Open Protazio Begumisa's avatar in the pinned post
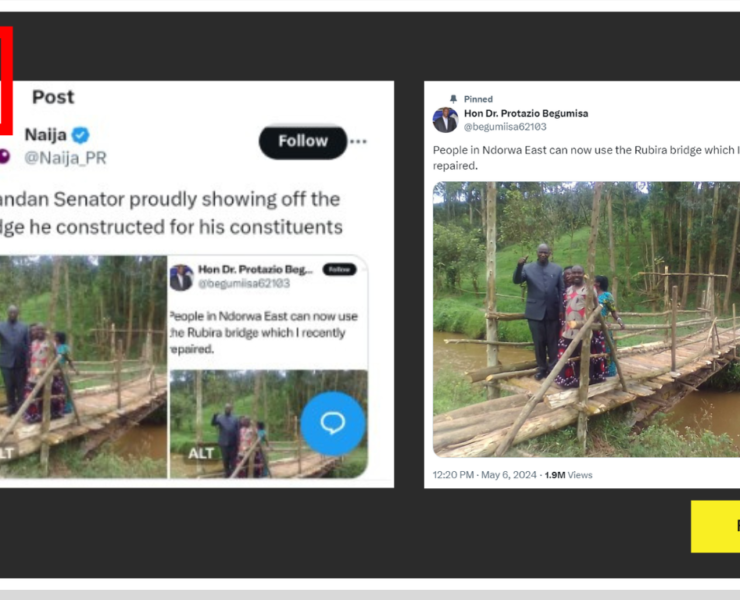Image resolution: width=740 pixels, height=600 pixels. tap(445, 120)
